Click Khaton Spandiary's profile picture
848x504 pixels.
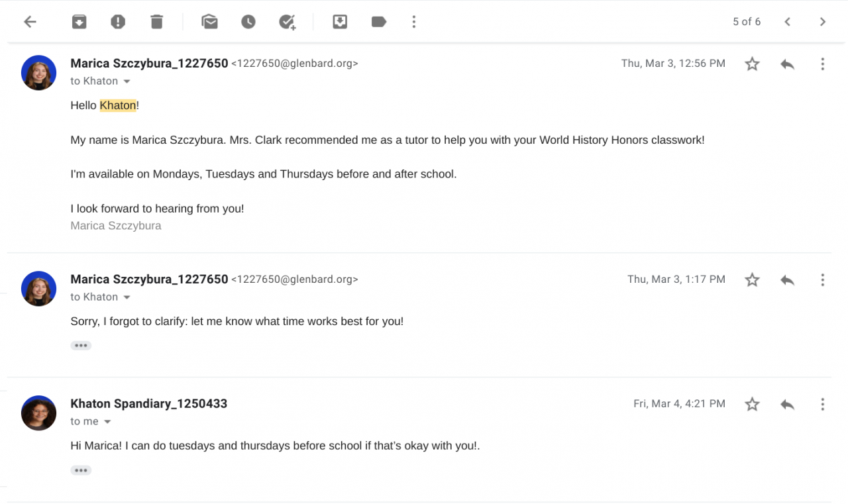coord(38,413)
